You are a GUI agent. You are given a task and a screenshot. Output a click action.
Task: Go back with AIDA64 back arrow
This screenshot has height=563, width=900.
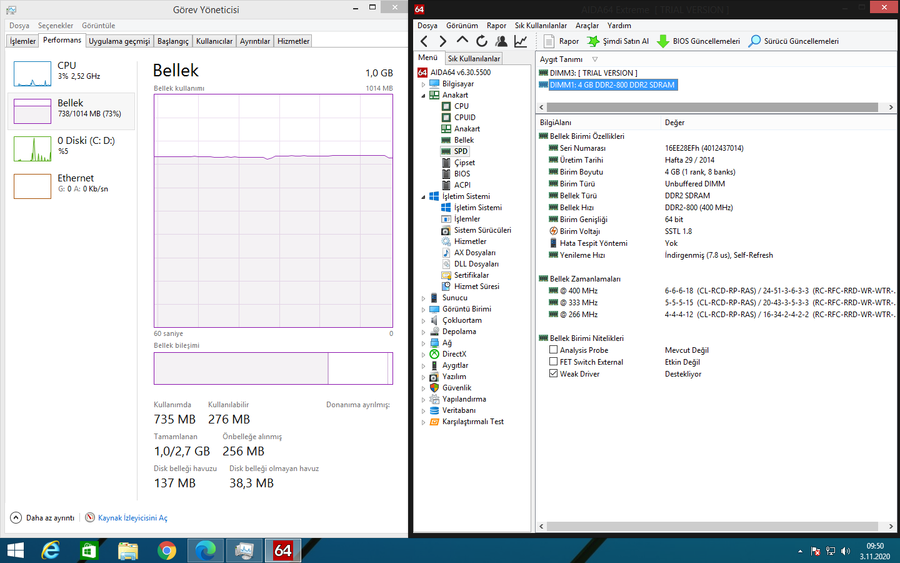click(424, 41)
